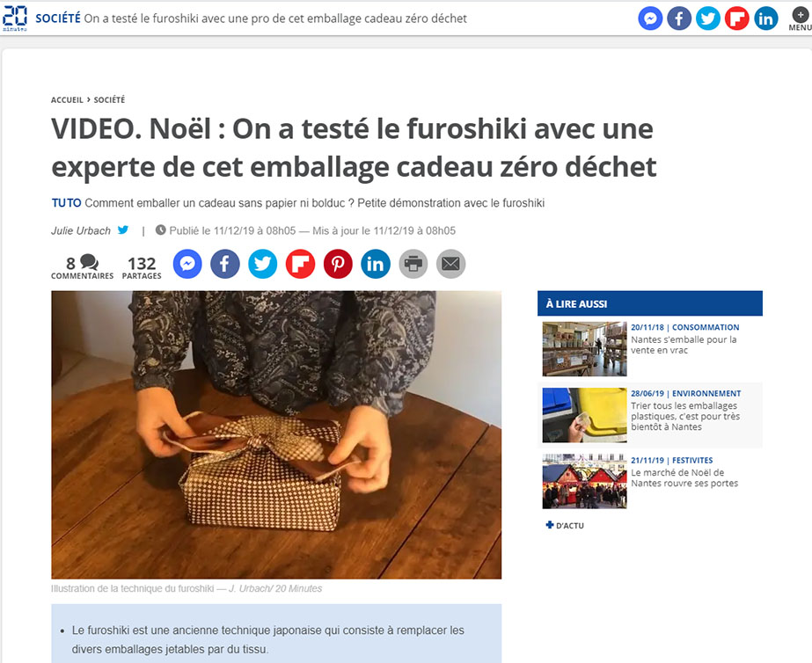The height and width of the screenshot is (663, 812).
Task: Share on Flipboard in the article share row
Action: pyautogui.click(x=300, y=264)
